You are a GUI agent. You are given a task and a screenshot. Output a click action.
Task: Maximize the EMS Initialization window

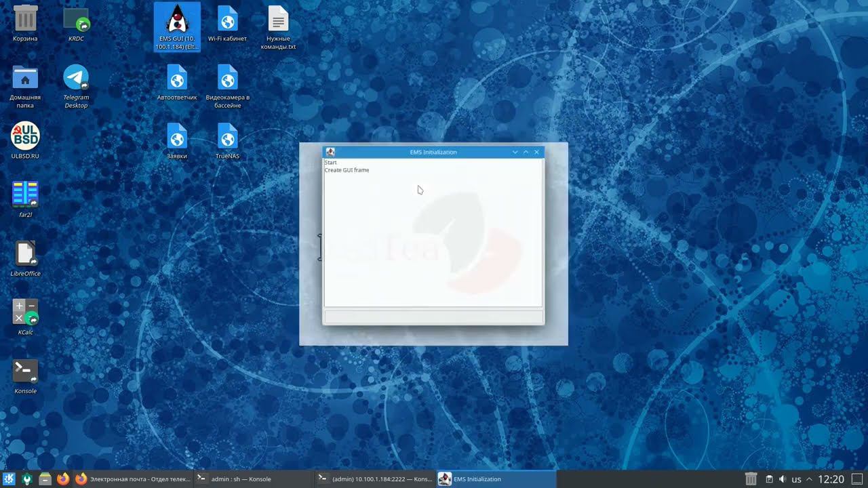526,152
